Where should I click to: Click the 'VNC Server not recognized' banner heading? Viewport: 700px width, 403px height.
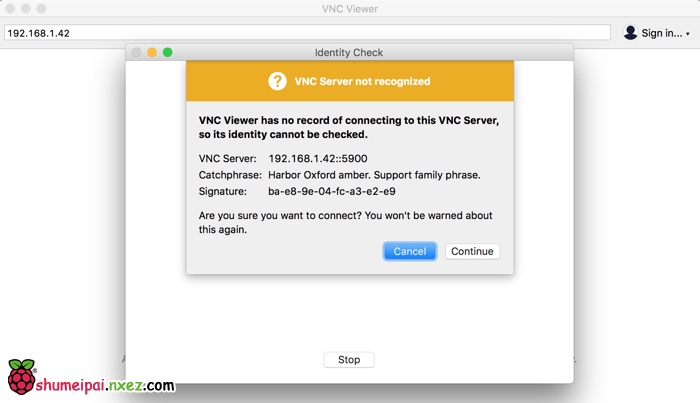tap(362, 82)
